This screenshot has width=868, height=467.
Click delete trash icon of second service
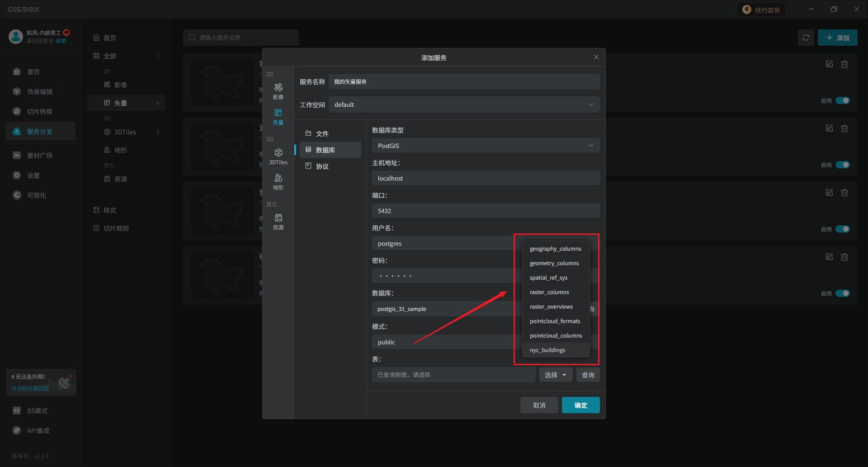844,129
